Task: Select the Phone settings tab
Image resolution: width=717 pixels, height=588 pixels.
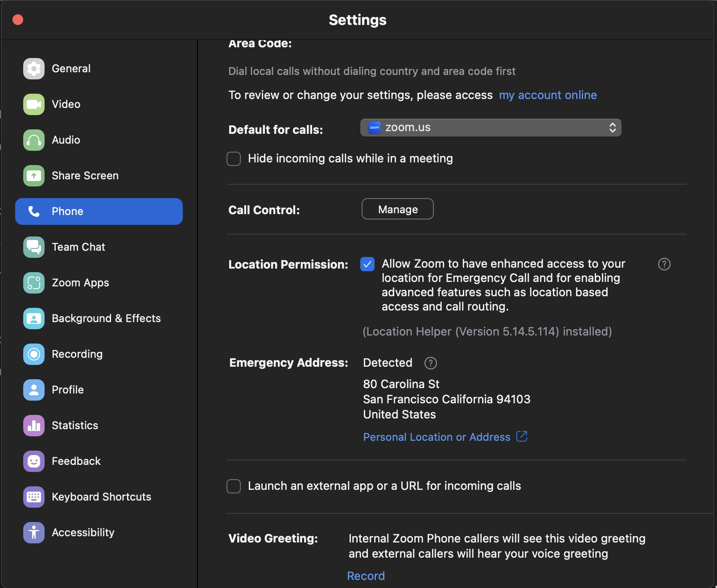Action: tap(99, 211)
